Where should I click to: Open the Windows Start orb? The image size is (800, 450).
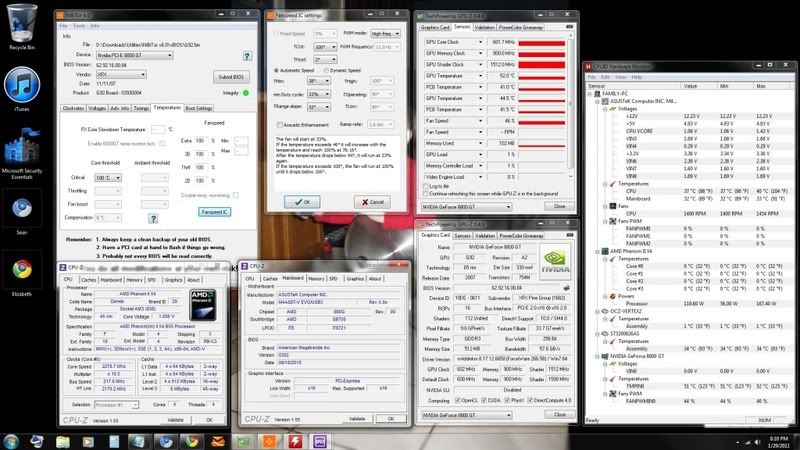pyautogui.click(x=11, y=441)
